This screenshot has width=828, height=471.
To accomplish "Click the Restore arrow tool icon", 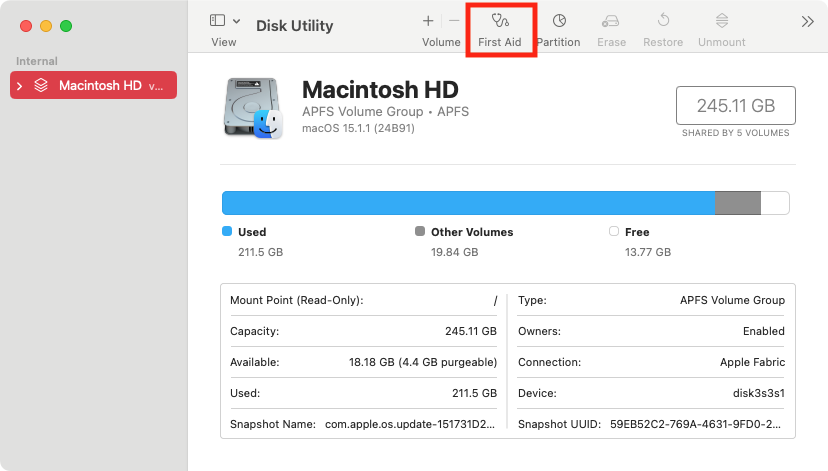I will 663,21.
